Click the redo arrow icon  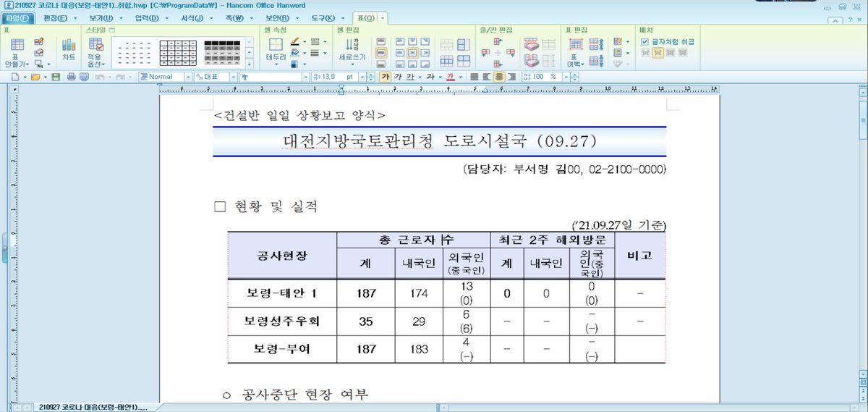(119, 76)
